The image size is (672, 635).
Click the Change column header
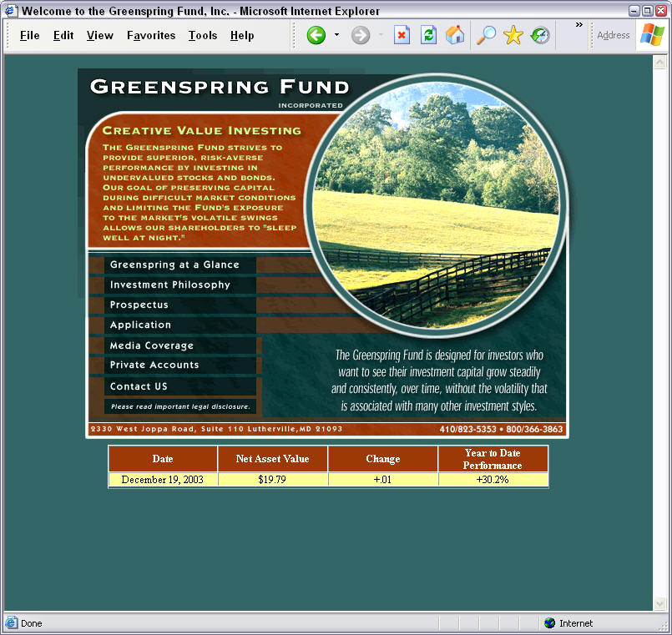click(383, 459)
